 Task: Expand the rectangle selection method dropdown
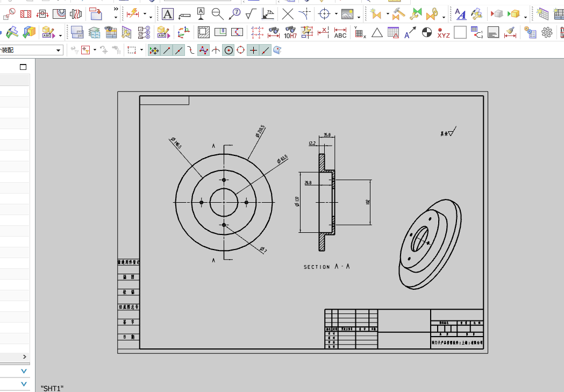coord(141,50)
